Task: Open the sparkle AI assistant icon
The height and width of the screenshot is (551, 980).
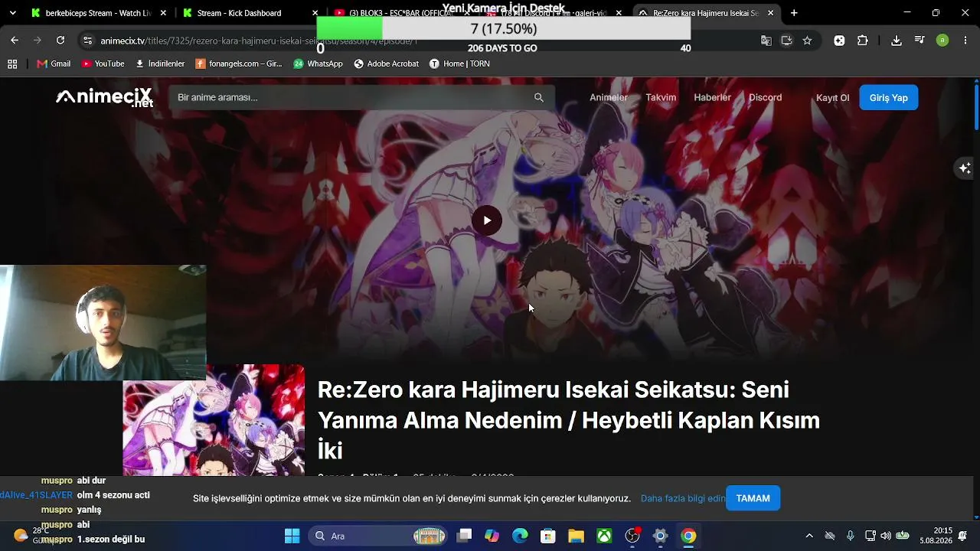Action: tap(965, 168)
